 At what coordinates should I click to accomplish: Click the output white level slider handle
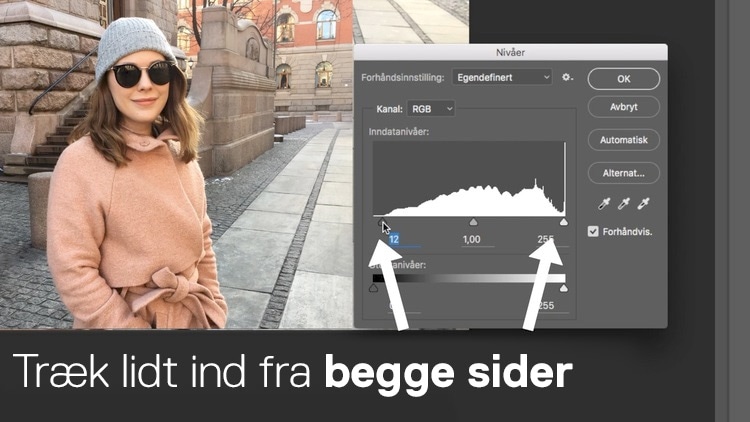(563, 288)
